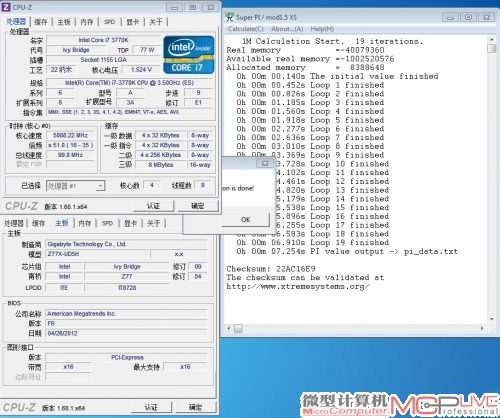Viewport: 500px width, 418px height.
Task: Select SPD tab in lower CPU-Z window
Action: coord(107,224)
